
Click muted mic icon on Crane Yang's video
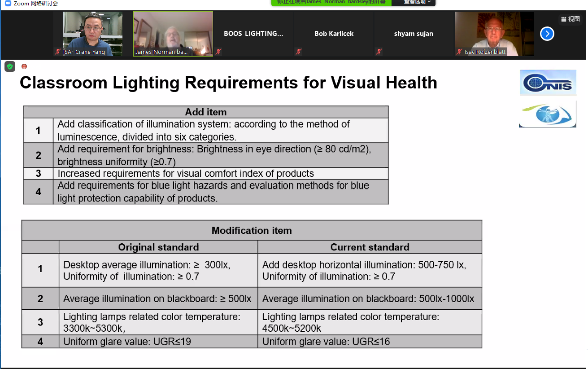[58, 52]
